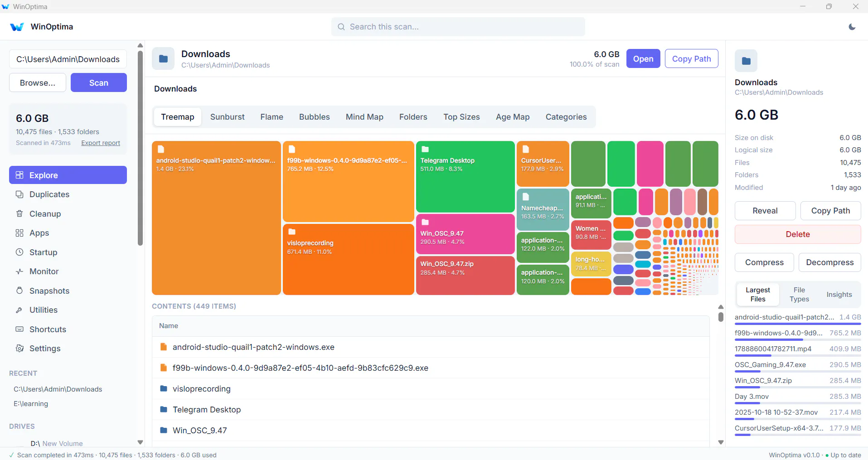The width and height of the screenshot is (868, 460).
Task: Click the Reveal button
Action: pos(765,211)
